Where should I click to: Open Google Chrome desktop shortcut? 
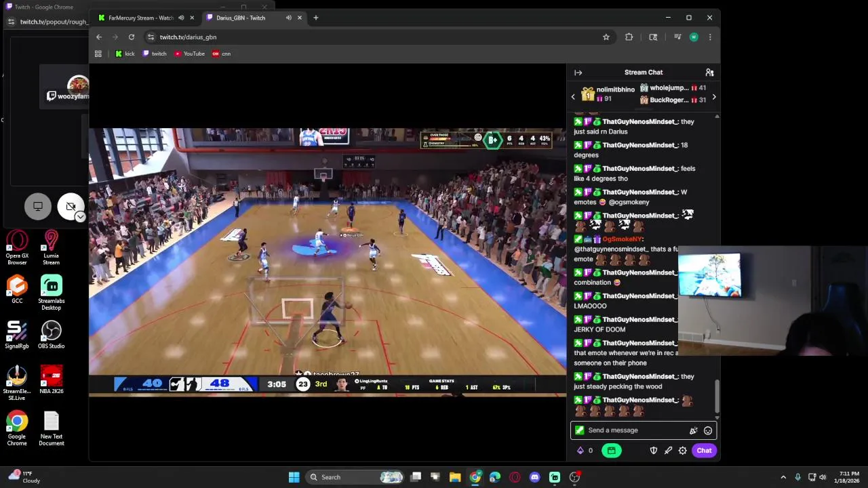(17, 429)
